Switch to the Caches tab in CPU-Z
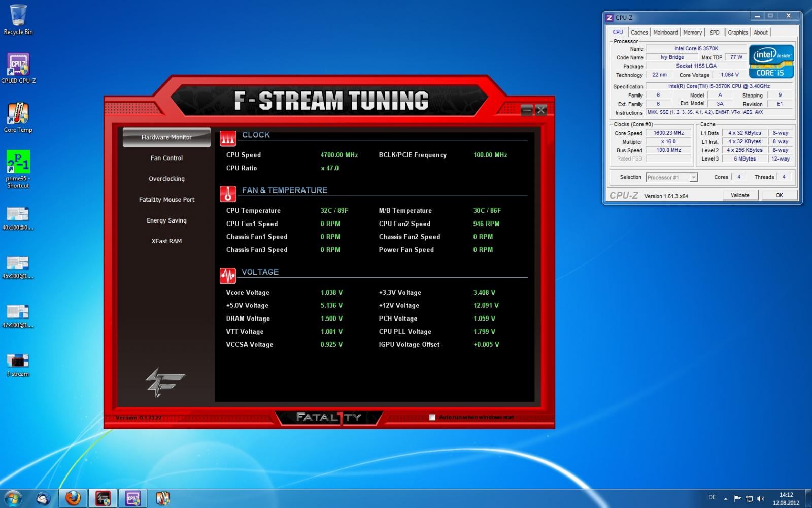The width and height of the screenshot is (812, 508). (639, 33)
